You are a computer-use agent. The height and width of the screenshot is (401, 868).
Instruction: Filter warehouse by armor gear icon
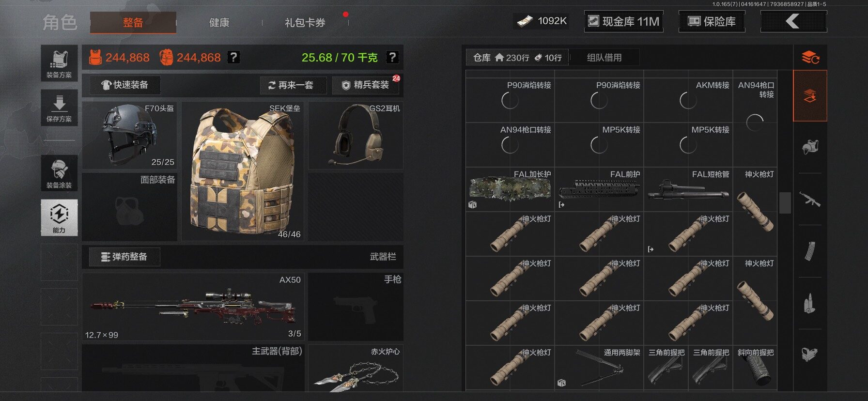coord(810,147)
